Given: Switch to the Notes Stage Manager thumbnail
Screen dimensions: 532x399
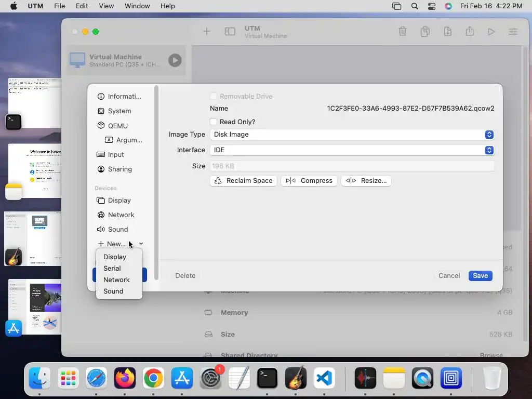Looking at the screenshot, I should pyautogui.click(x=34, y=171).
